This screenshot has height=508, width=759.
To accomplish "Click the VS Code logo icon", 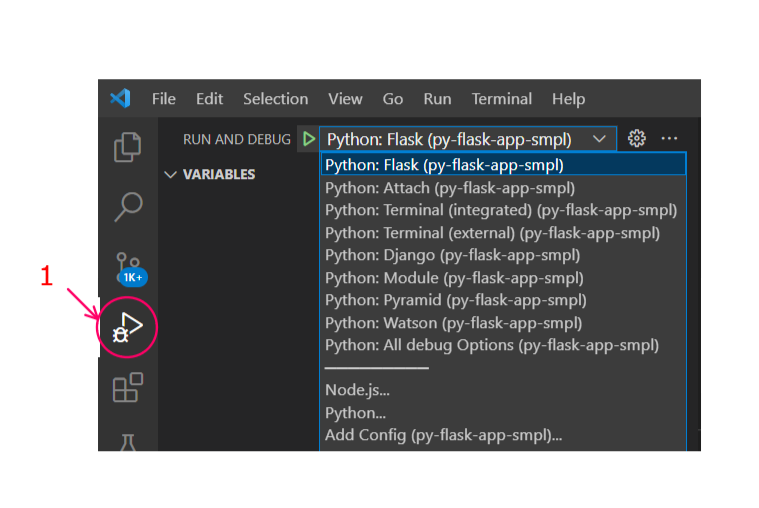I will 121,99.
